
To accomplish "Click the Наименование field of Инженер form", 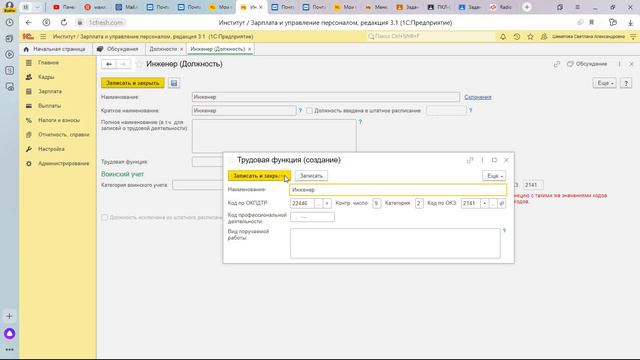I will [x=326, y=97].
